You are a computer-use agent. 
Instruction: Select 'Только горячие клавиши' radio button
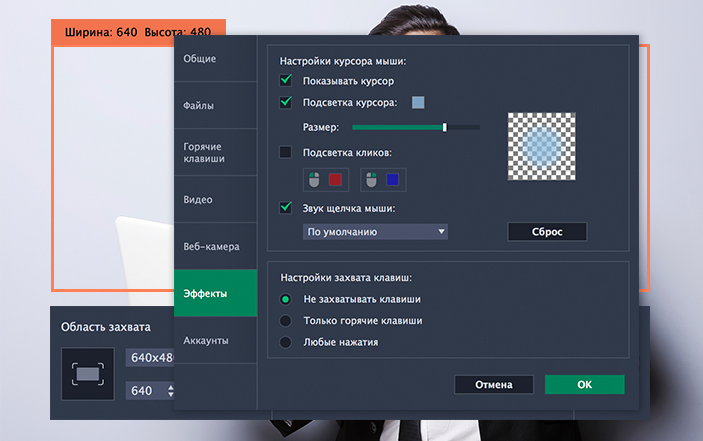[x=286, y=321]
